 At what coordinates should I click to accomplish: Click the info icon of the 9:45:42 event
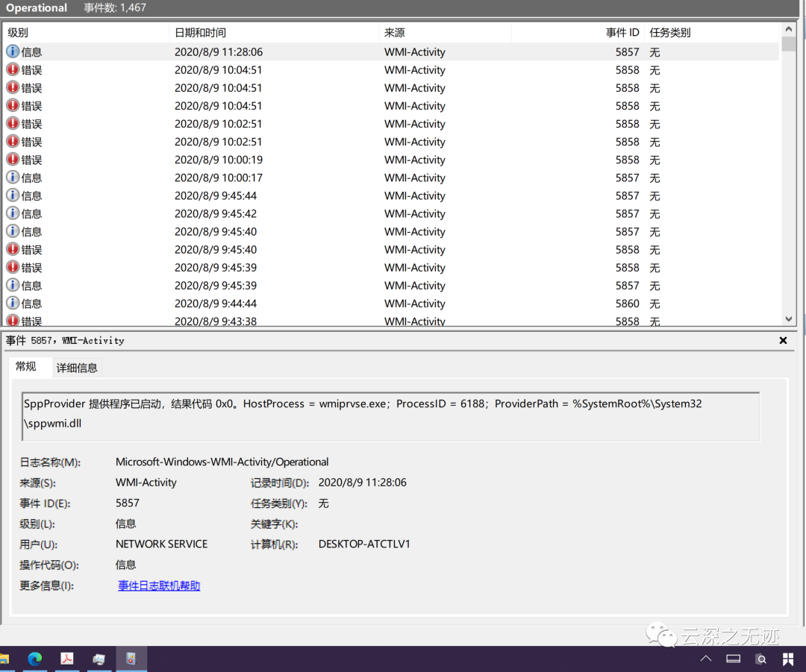(x=13, y=213)
